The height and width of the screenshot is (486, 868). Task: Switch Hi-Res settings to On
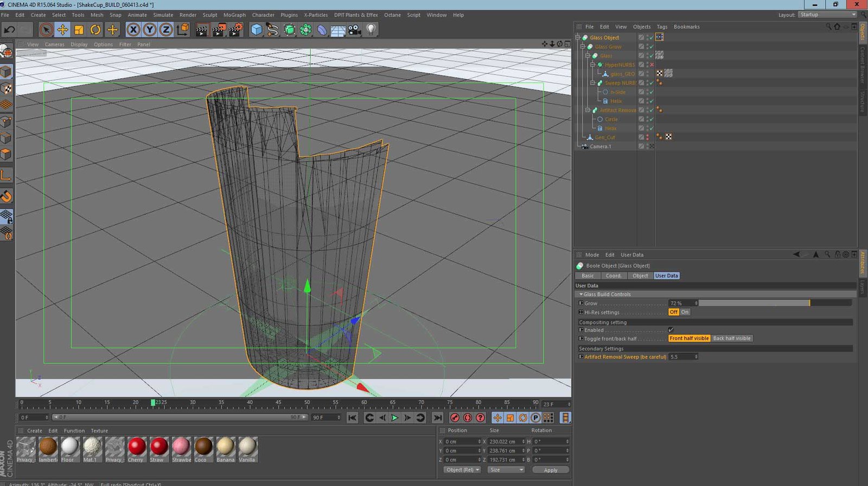[x=685, y=312]
